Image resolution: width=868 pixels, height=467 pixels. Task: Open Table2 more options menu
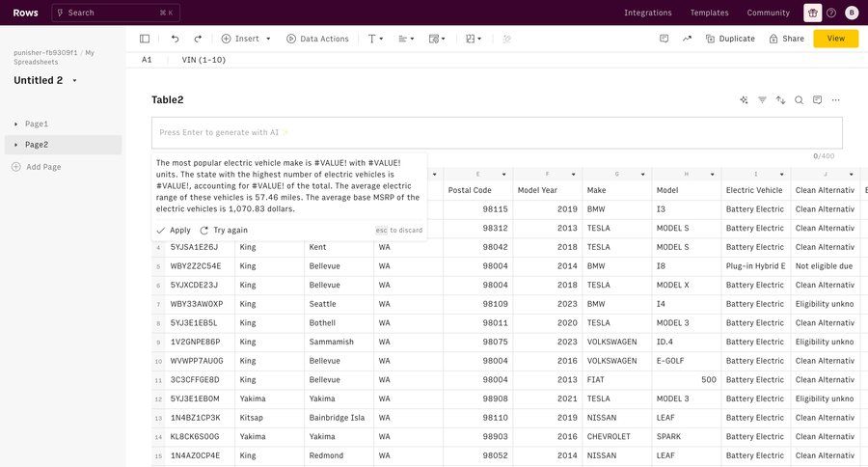pyautogui.click(x=836, y=100)
